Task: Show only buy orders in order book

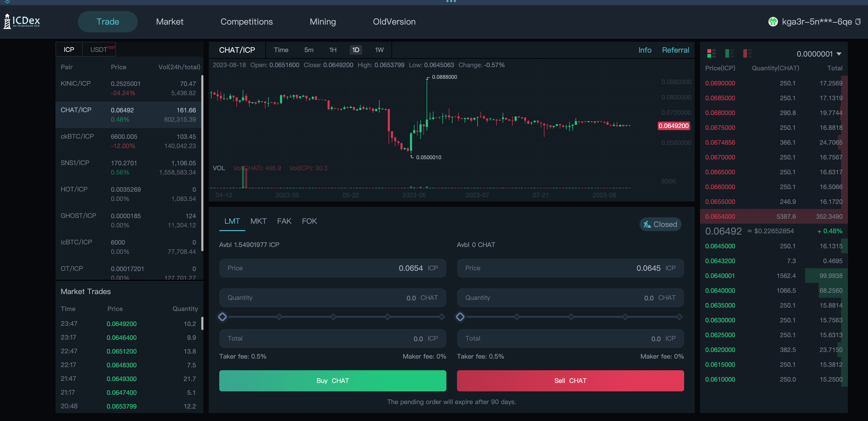Action: [730, 53]
